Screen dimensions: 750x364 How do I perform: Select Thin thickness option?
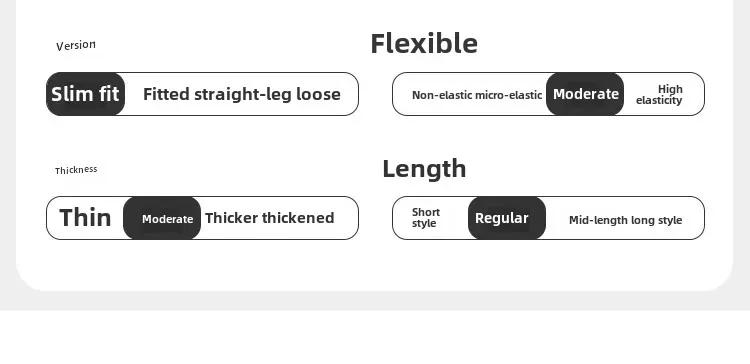point(85,218)
